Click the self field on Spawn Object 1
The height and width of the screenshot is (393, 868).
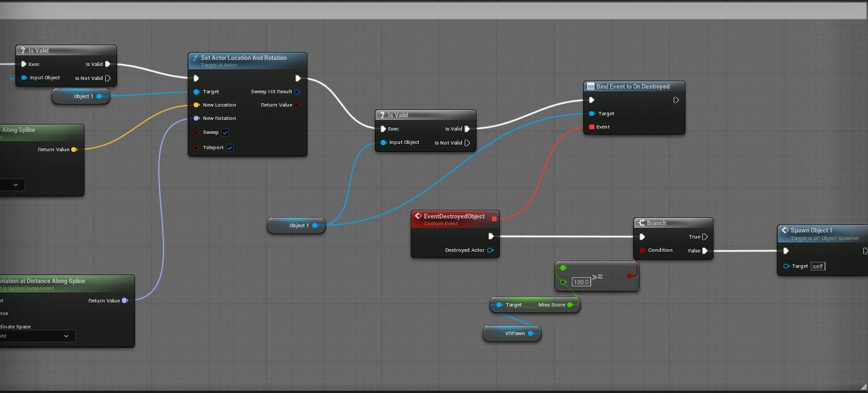(x=818, y=266)
